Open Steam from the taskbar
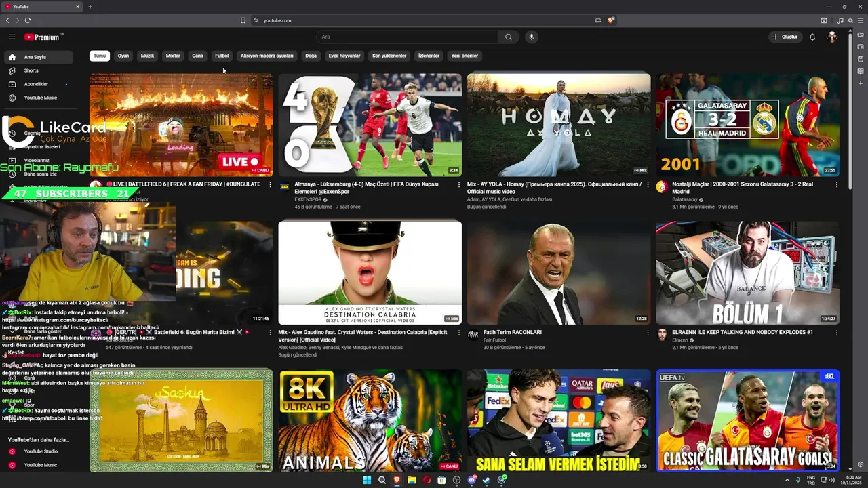Viewport: 868px width, 488px height. pyautogui.click(x=486, y=480)
